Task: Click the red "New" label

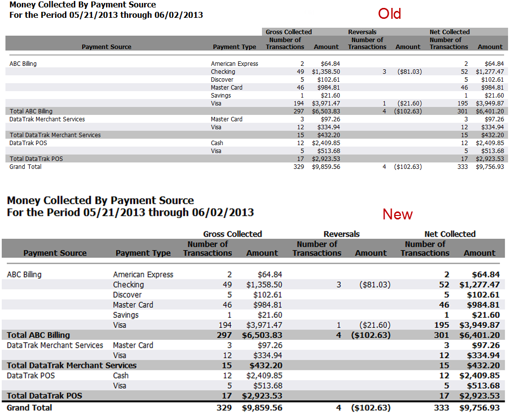Action: tap(397, 214)
